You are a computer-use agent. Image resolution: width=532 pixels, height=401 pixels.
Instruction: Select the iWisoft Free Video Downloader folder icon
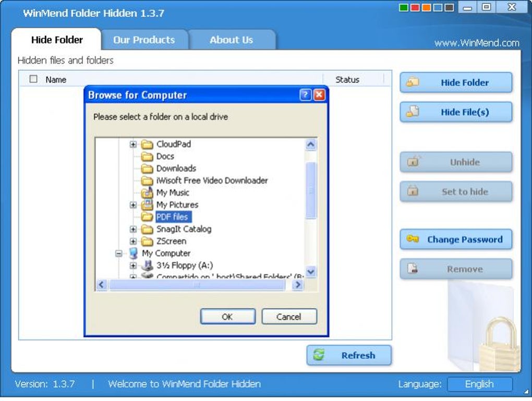147,180
